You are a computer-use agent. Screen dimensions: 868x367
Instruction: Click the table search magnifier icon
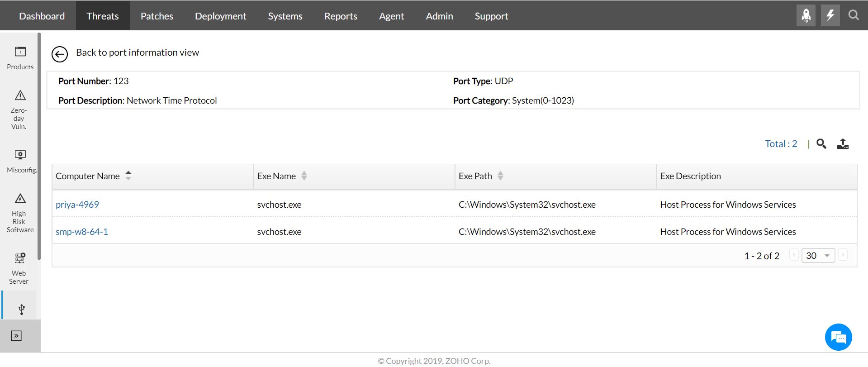click(x=821, y=144)
